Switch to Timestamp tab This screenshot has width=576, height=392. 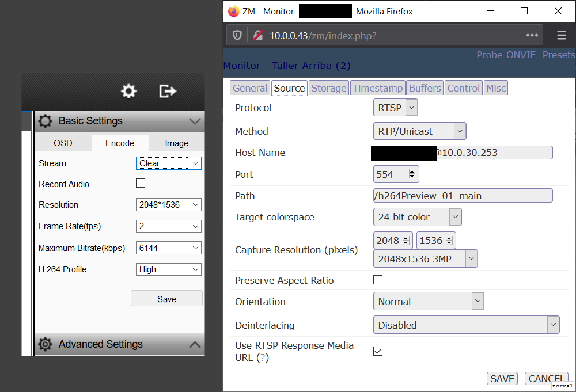[x=378, y=88]
